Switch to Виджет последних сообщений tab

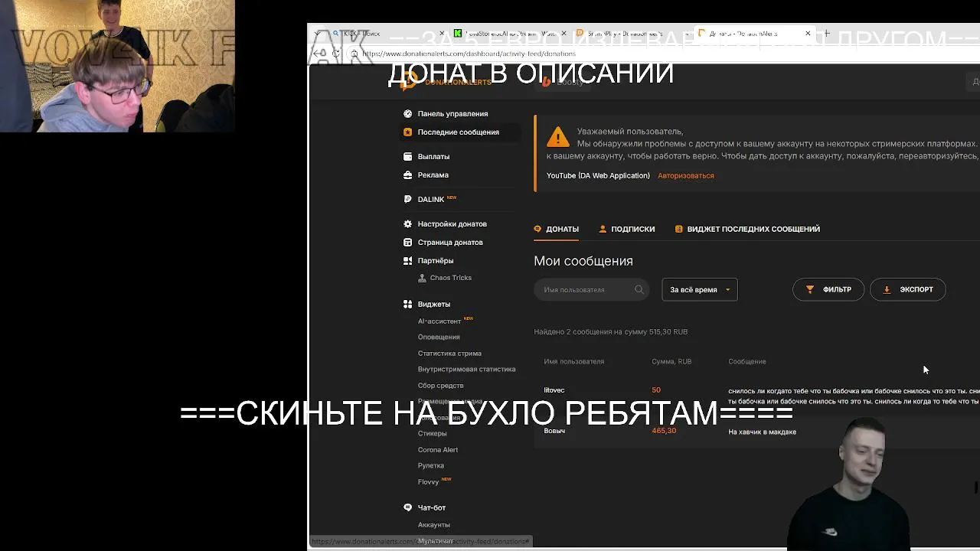click(747, 229)
